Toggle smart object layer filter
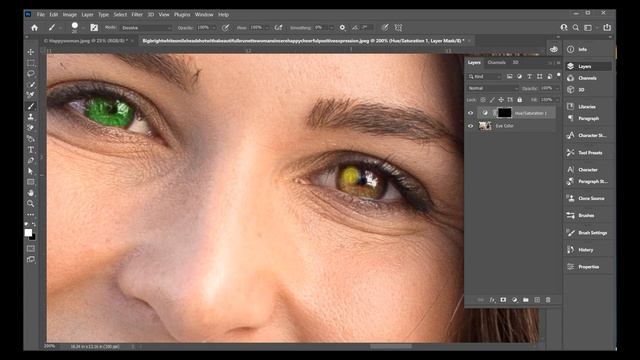 point(549,76)
